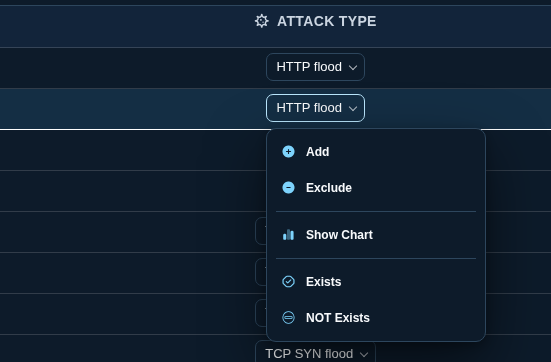551x362 pixels.
Task: Click the checkmark circle Exists icon
Action: pos(289,282)
